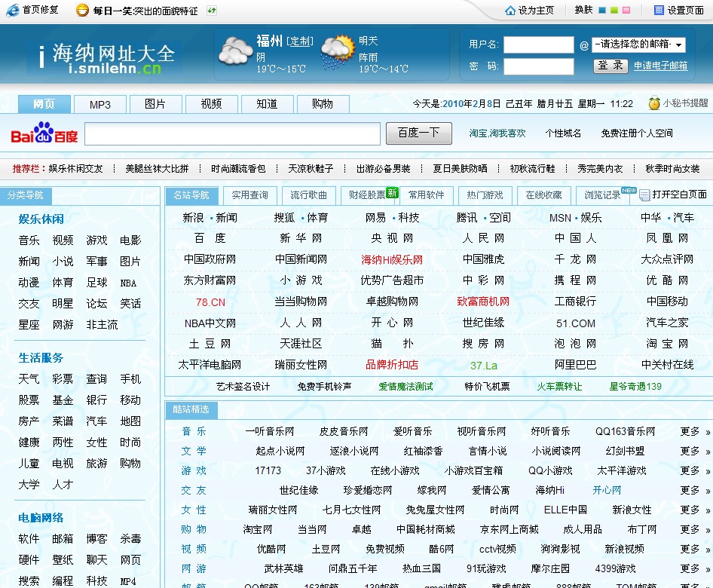Open the 常用软件 tab

426,195
